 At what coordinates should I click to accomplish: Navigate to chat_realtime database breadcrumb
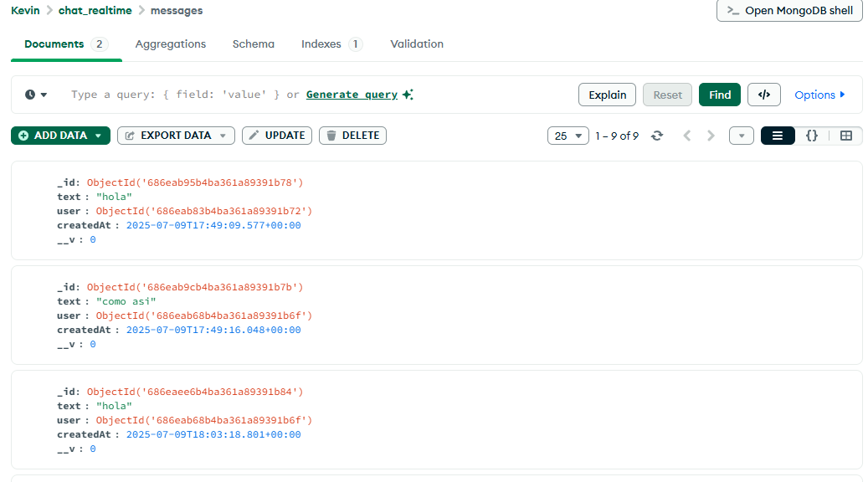pyautogui.click(x=95, y=11)
